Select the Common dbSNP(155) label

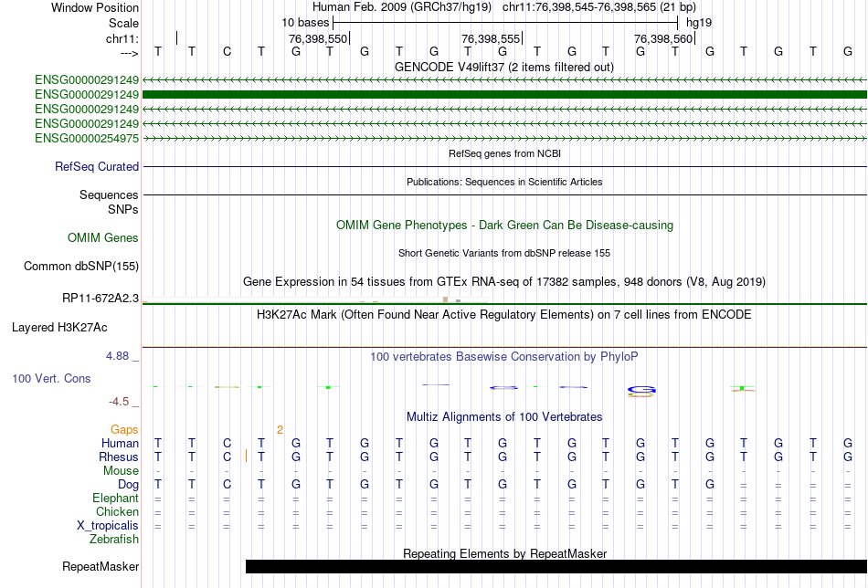81,266
